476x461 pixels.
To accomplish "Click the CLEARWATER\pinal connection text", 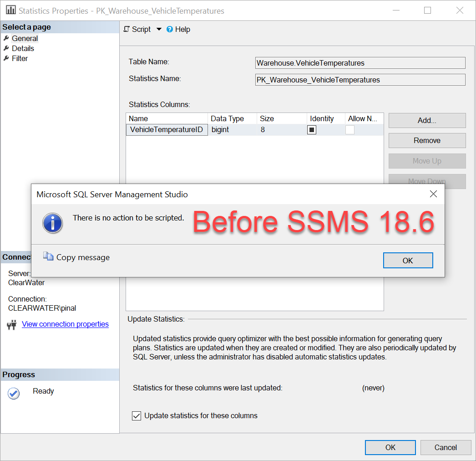I will (42, 308).
